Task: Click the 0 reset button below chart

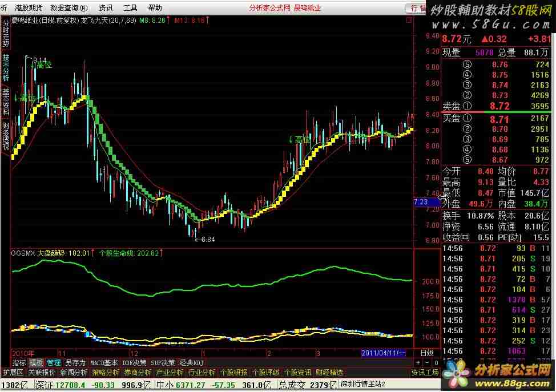Action: (436, 363)
